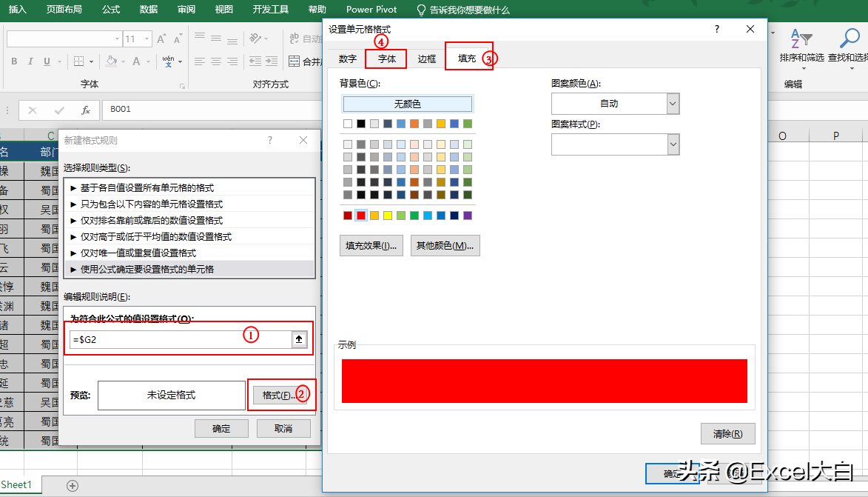868x497 pixels.
Task: Increase indent in alignment group
Action: coord(272,61)
